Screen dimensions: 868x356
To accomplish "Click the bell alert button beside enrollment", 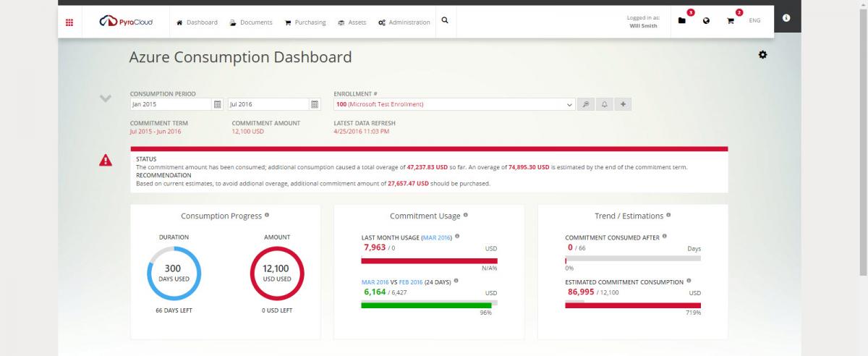I will pyautogui.click(x=605, y=104).
